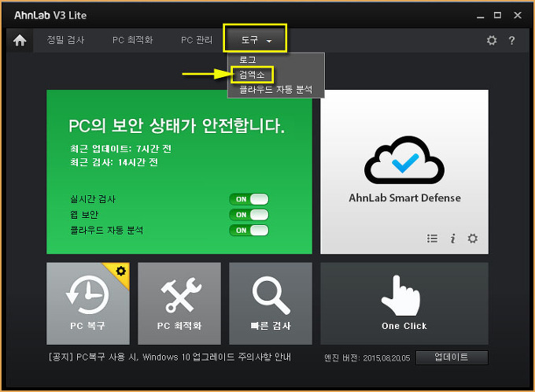Open help question mark icon
The image size is (535, 392).
(x=511, y=41)
